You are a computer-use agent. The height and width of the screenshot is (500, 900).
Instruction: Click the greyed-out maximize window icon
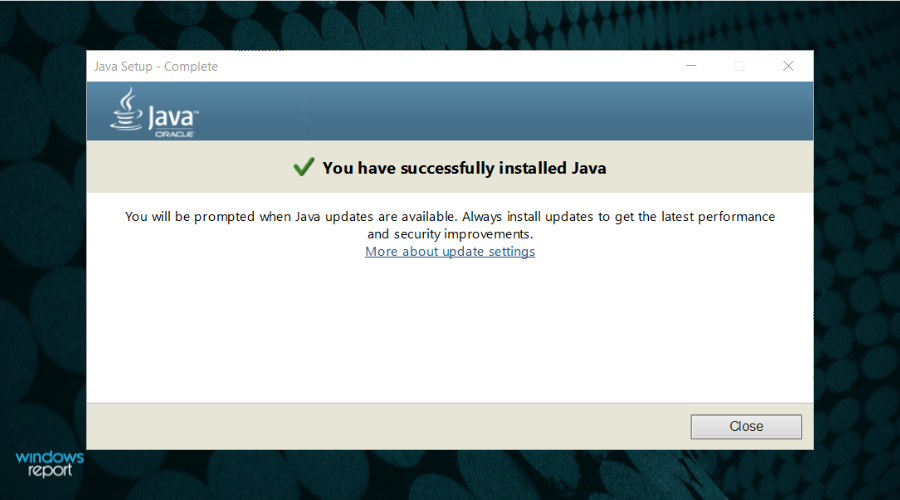[739, 66]
